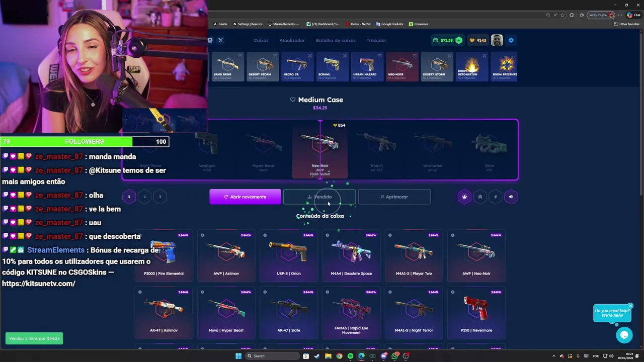Open Spotify from the taskbar
Screen dimensions: 644x362
coord(350,356)
